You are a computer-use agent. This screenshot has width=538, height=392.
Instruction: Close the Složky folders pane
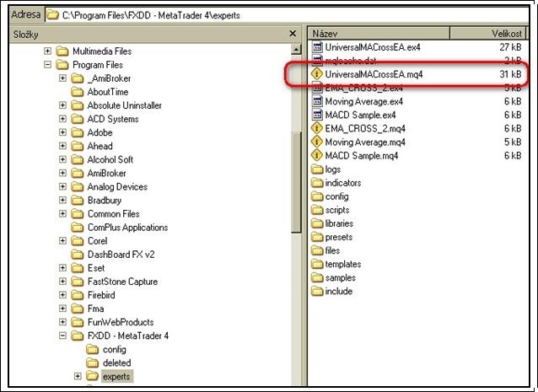point(293,34)
